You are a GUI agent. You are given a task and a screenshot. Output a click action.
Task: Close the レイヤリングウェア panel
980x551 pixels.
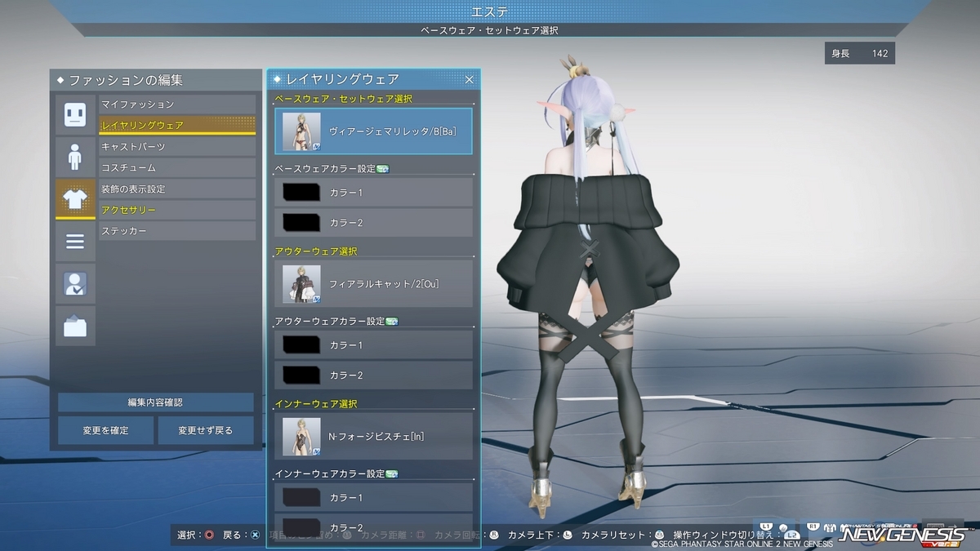click(470, 79)
